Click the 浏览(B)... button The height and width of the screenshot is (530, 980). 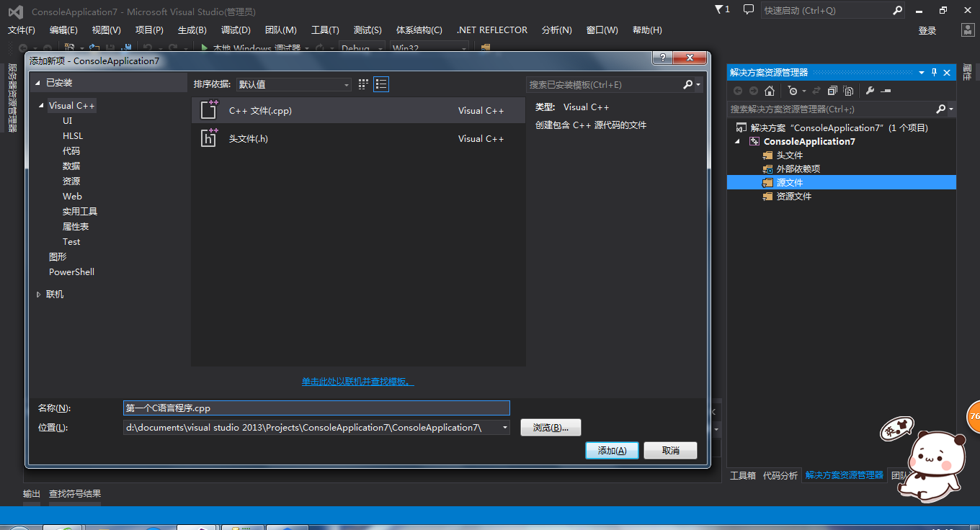click(x=551, y=428)
